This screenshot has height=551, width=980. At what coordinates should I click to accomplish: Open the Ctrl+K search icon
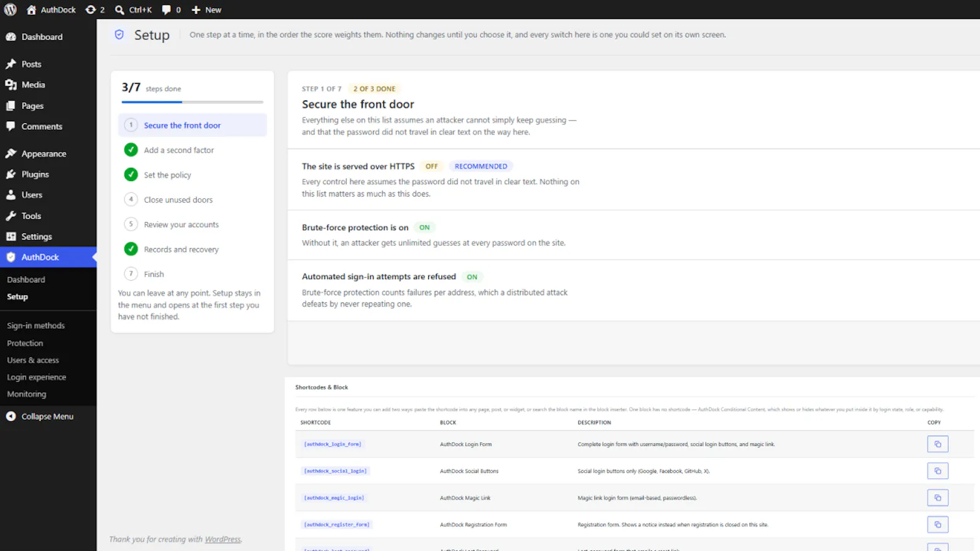click(120, 10)
